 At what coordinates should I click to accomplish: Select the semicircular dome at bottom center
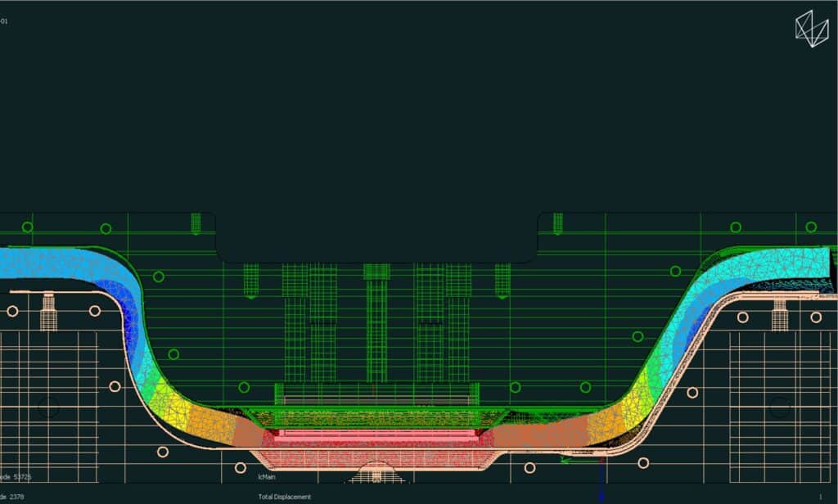[375, 472]
